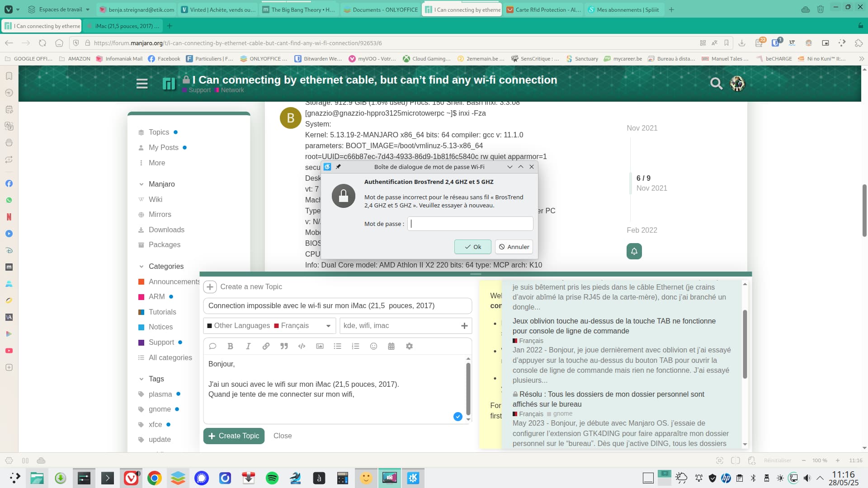Click the Manjaro forum logo
Viewport: 868px width, 488px height.
pos(169,84)
